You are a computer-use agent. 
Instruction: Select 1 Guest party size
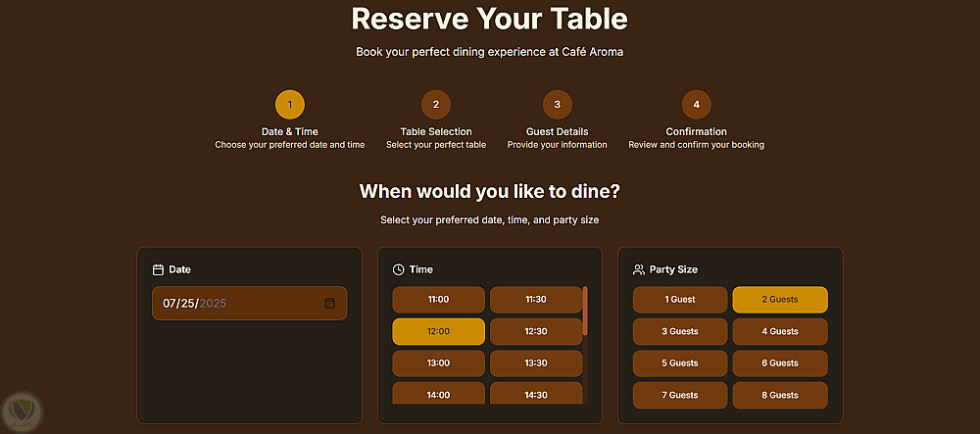679,300
